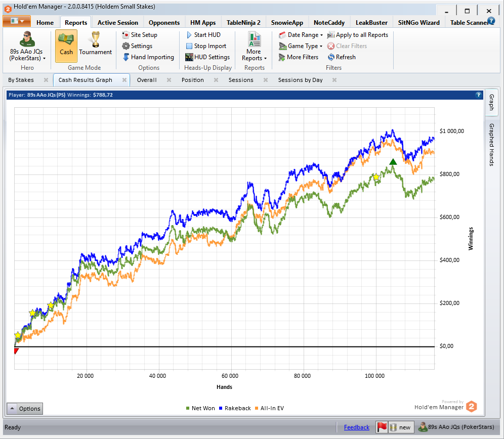Screen dimensions: 504x439
Task: Open the NoteCaddy tab
Action: pos(329,22)
